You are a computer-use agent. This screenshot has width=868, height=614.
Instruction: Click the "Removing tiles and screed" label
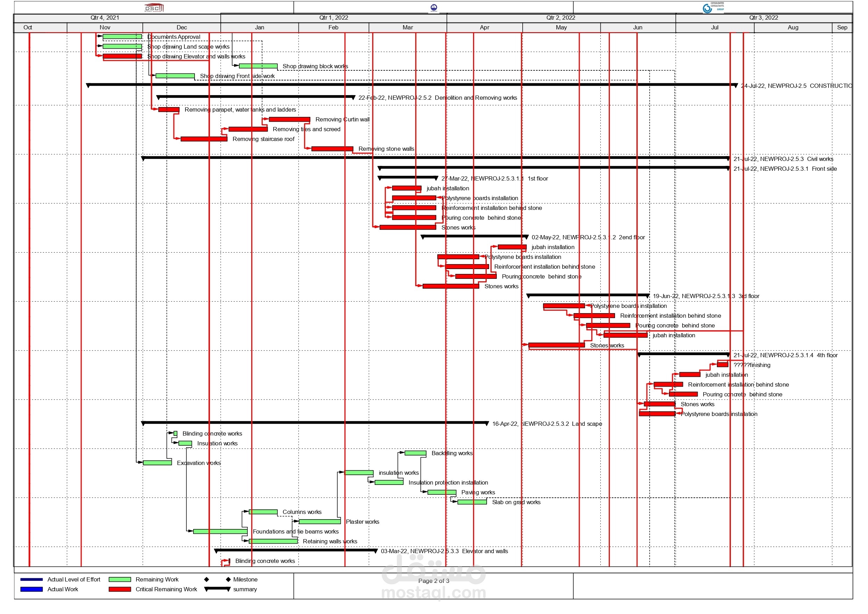306,129
